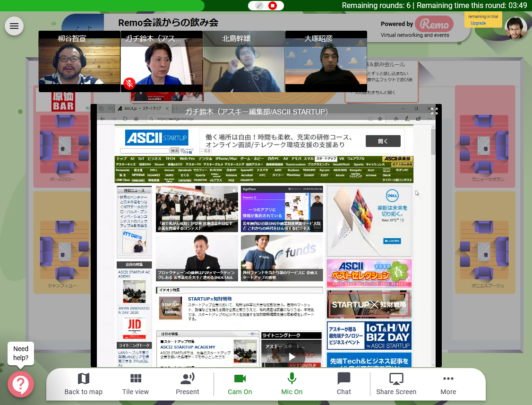Viewport: 532px width, 405px height.
Task: Click スタートアップ in ASCII navigation menu
Action: tap(326, 158)
